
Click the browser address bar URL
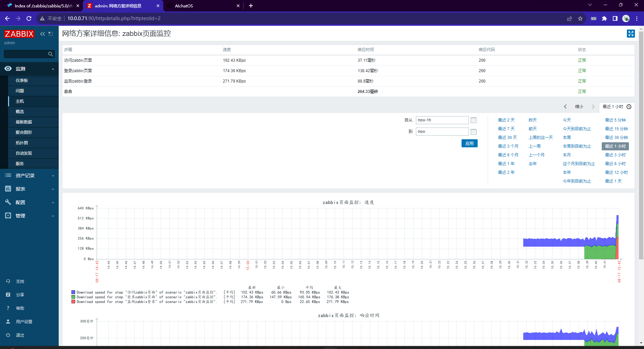[114, 18]
